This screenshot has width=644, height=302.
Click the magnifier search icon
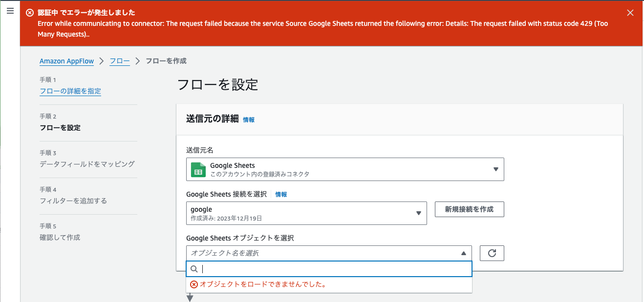[x=194, y=269]
